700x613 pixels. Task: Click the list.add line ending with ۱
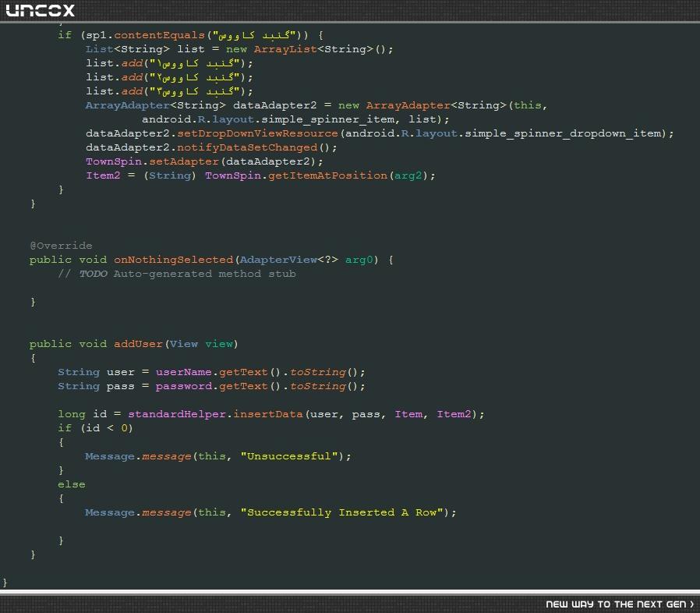169,63
